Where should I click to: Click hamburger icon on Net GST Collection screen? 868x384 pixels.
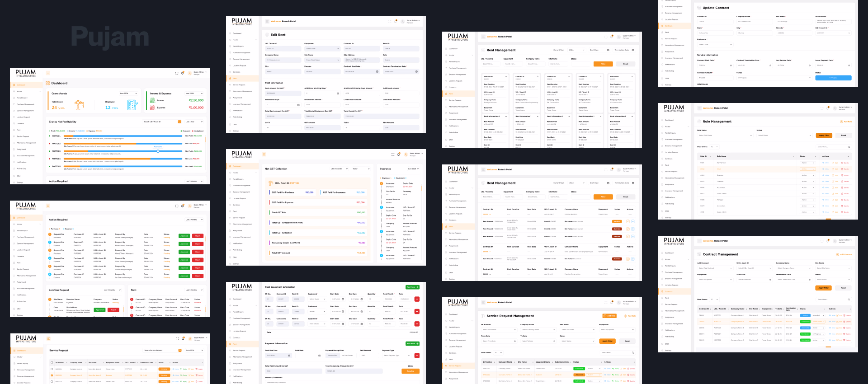pyautogui.click(x=264, y=154)
